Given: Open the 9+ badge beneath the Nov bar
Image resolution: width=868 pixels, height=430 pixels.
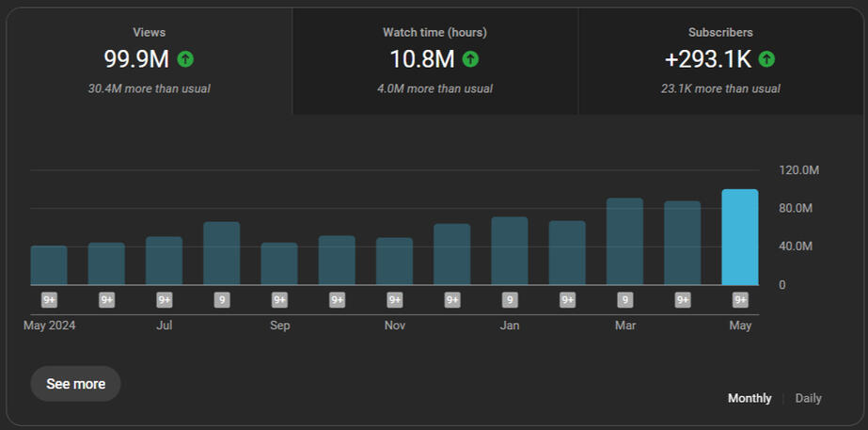Looking at the screenshot, I should 395,300.
